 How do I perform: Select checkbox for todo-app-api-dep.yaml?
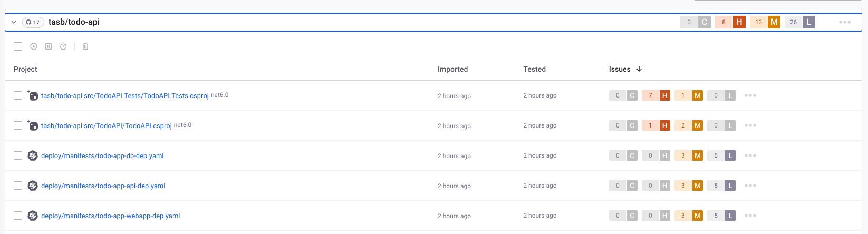click(18, 186)
